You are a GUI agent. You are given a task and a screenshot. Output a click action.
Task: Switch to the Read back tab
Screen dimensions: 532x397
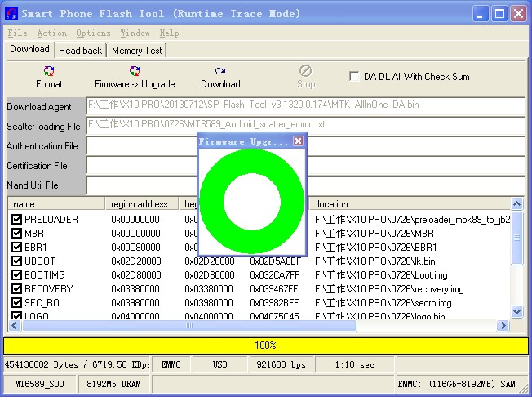tap(81, 50)
